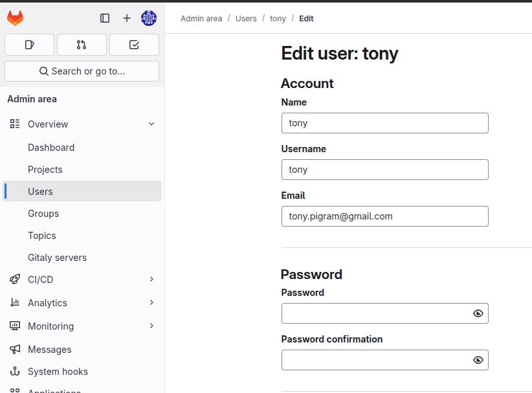532x393 pixels.
Task: Expand the CI/CD section
Action: pos(151,280)
